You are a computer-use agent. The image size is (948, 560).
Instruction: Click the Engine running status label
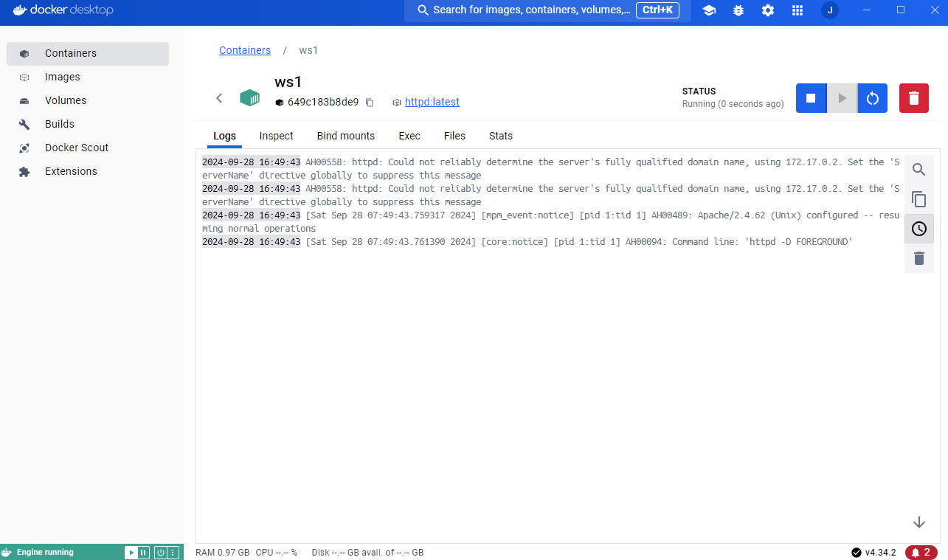(x=45, y=552)
